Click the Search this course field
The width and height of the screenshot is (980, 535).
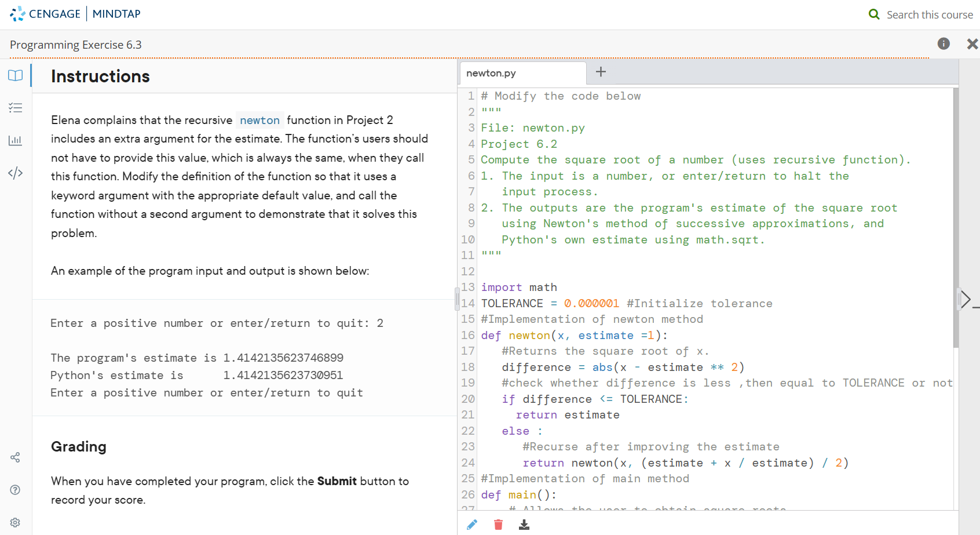[930, 14]
